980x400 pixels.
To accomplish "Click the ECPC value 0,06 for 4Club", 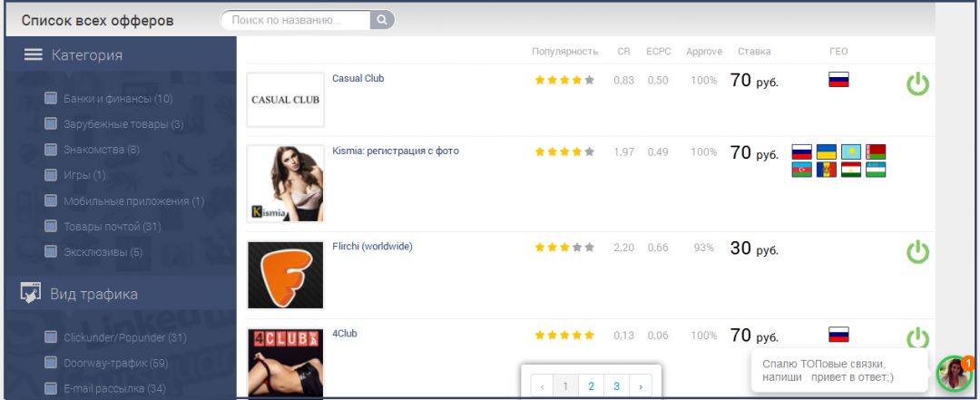I will [x=658, y=336].
